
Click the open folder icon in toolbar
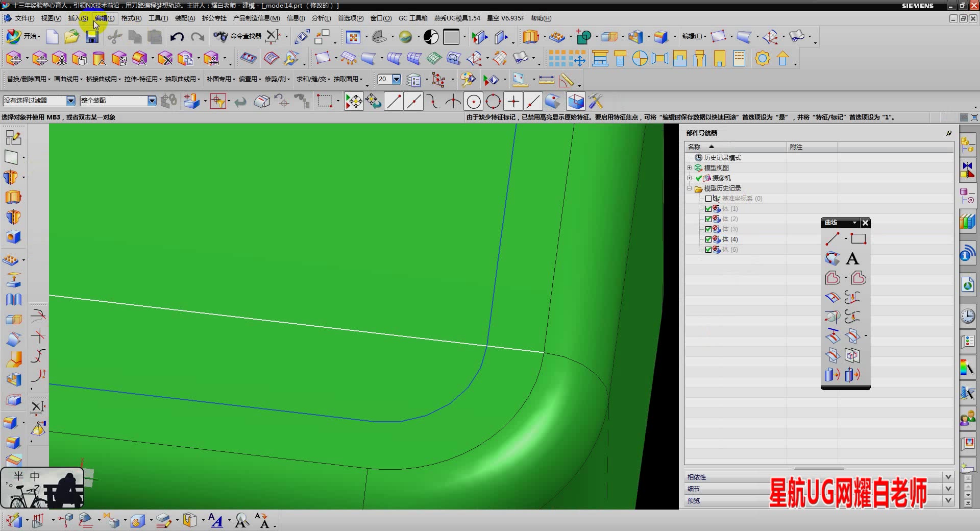71,37
